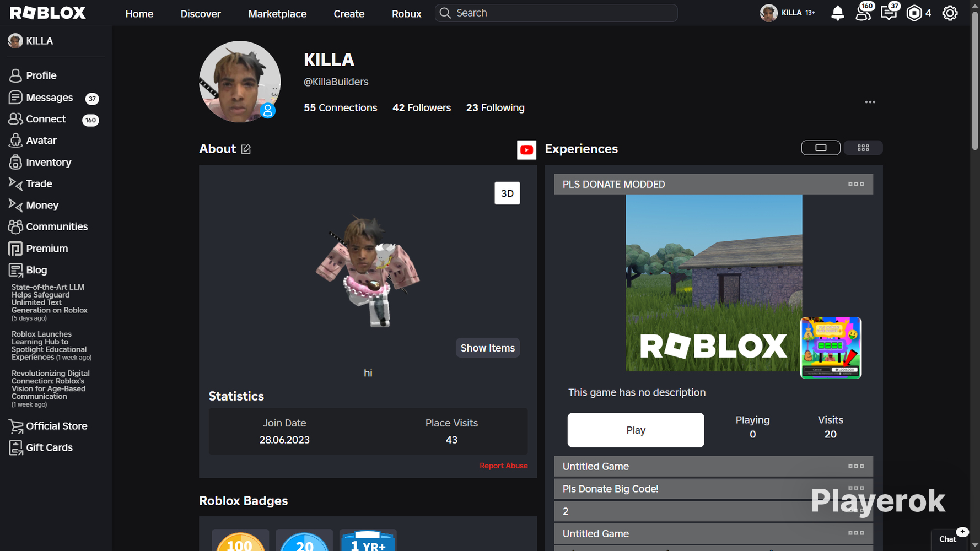980x551 pixels.
Task: Click inside the Search field
Action: click(x=556, y=13)
